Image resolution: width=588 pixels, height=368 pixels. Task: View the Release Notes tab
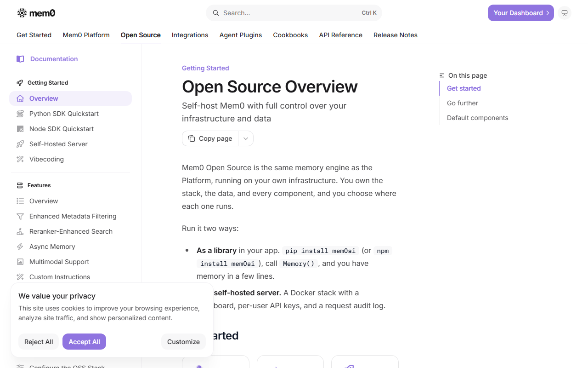tap(396, 35)
